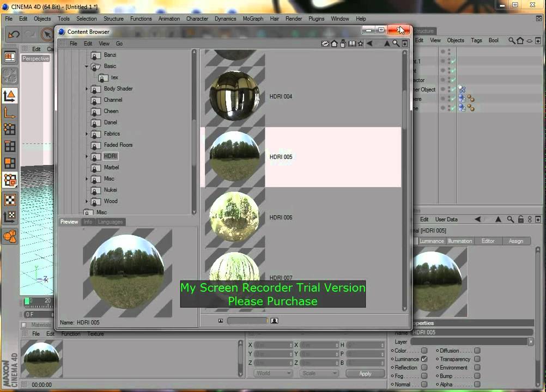Image resolution: width=546 pixels, height=392 pixels.
Task: Open the World coordinate dropdown
Action: coord(274,373)
